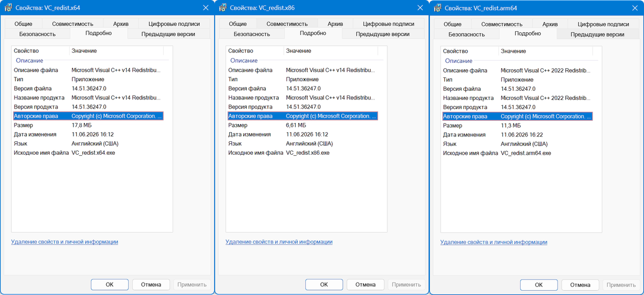Screen dimensions: 644x295
Task: Open Совместимость tab in VC_redist.x86 window
Action: pyautogui.click(x=287, y=24)
